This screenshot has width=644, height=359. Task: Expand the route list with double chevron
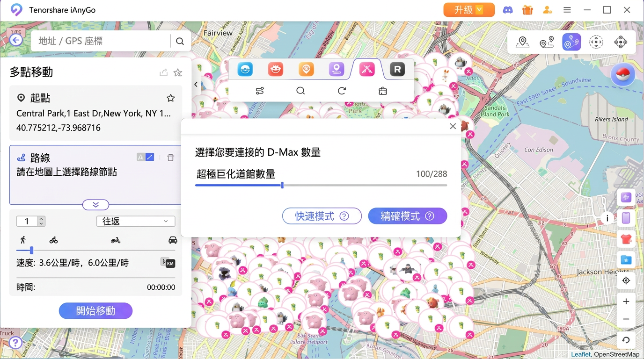(95, 205)
